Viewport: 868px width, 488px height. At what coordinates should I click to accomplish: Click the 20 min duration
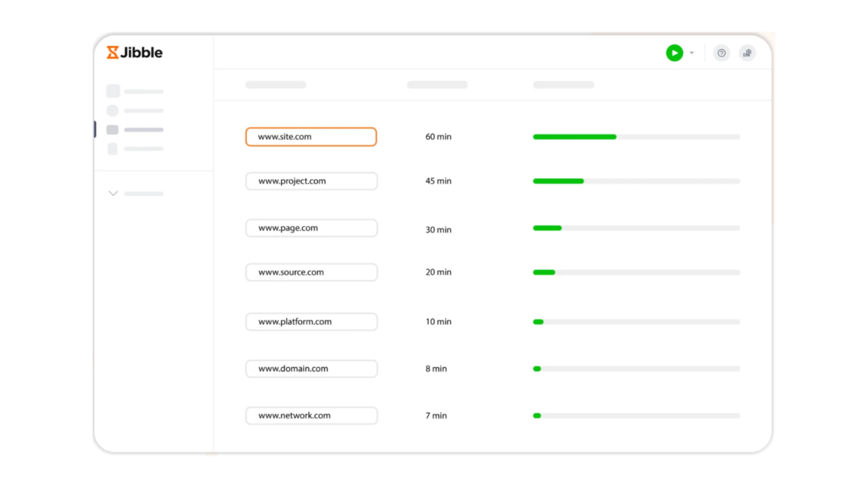click(x=438, y=272)
